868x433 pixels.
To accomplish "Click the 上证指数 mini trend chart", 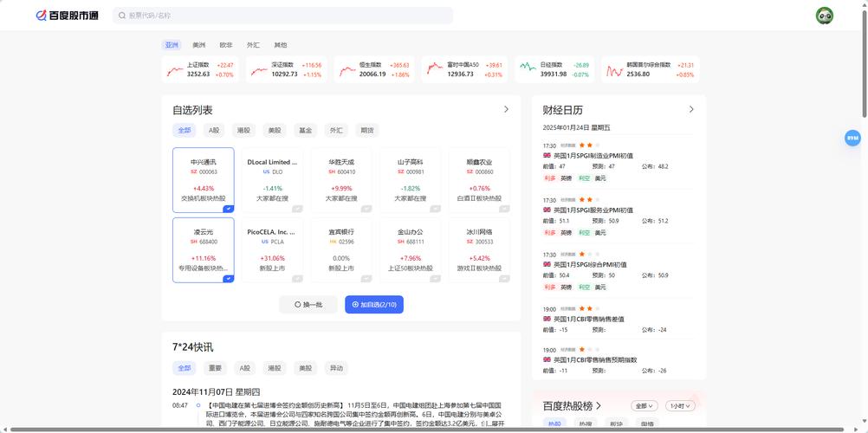I will click(176, 69).
